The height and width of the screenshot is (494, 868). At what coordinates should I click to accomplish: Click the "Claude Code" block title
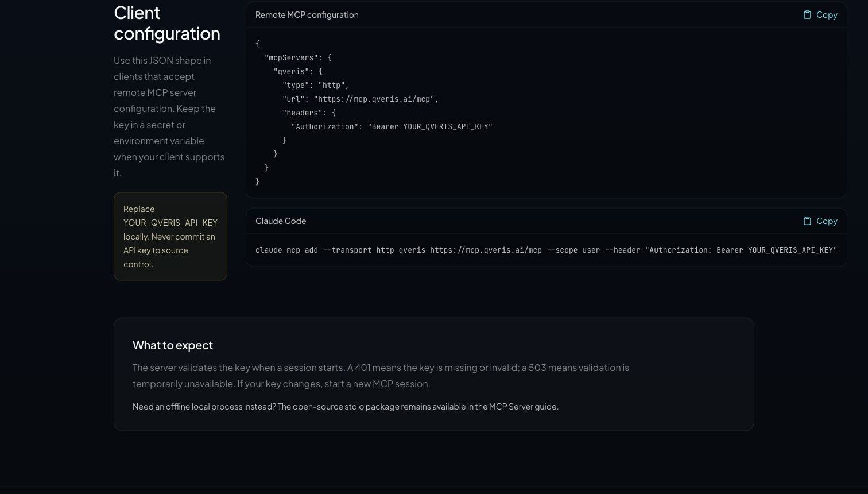click(281, 221)
